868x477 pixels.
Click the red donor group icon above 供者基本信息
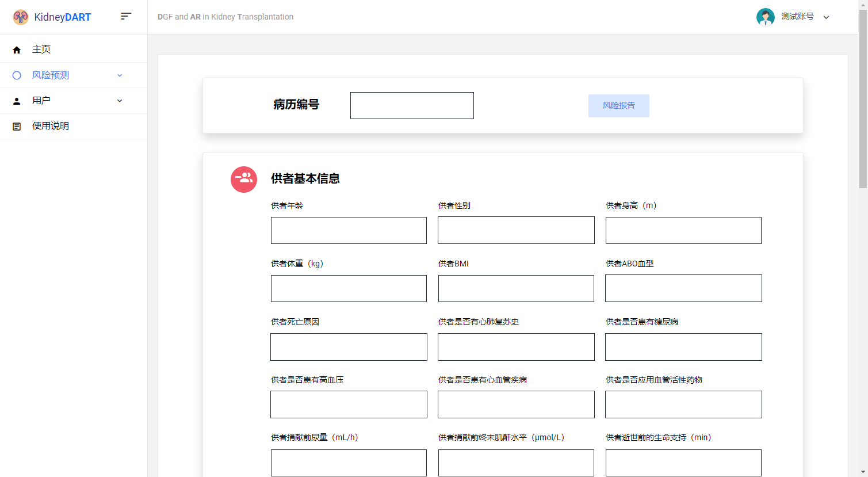(x=243, y=179)
